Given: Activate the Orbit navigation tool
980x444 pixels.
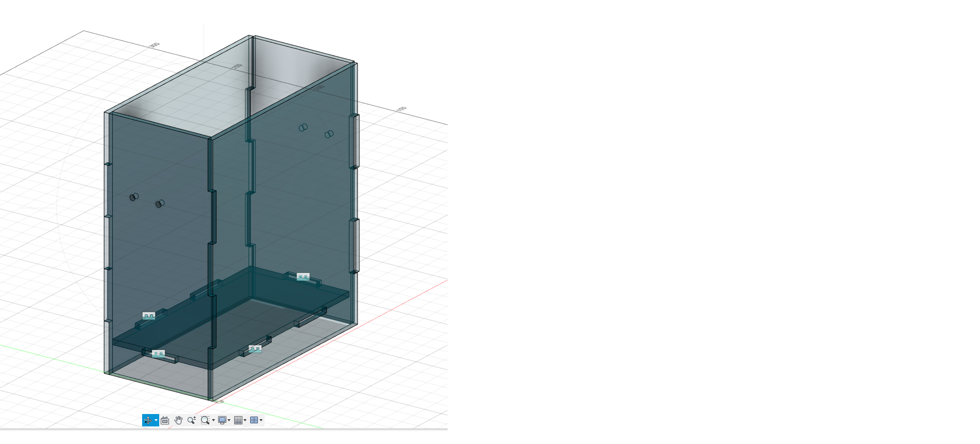Looking at the screenshot, I should [148, 420].
